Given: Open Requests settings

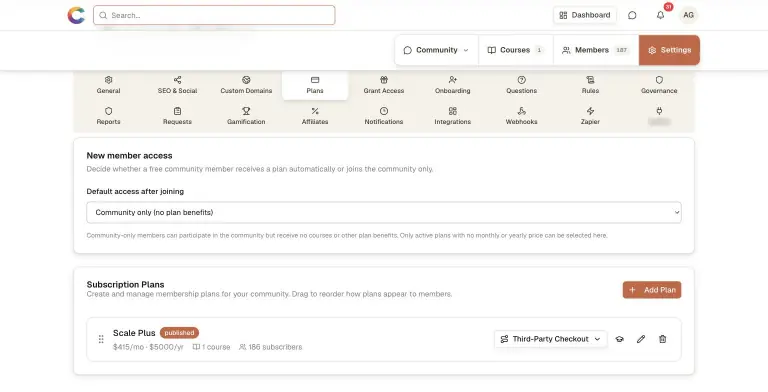Looking at the screenshot, I should tap(177, 116).
